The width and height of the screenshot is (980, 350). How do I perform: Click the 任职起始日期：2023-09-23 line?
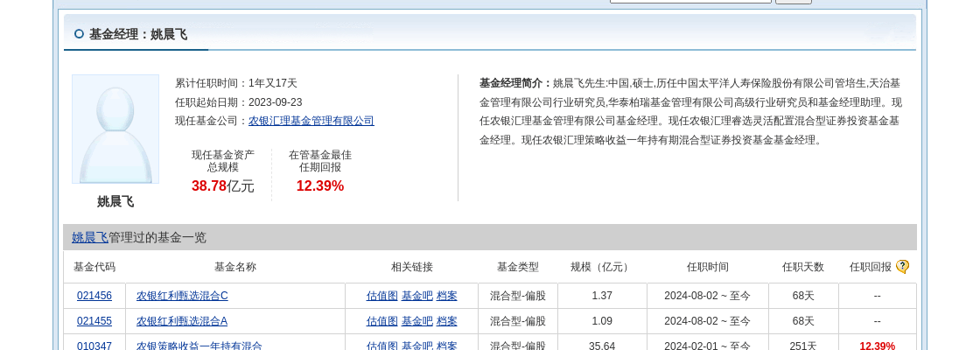coord(238,102)
